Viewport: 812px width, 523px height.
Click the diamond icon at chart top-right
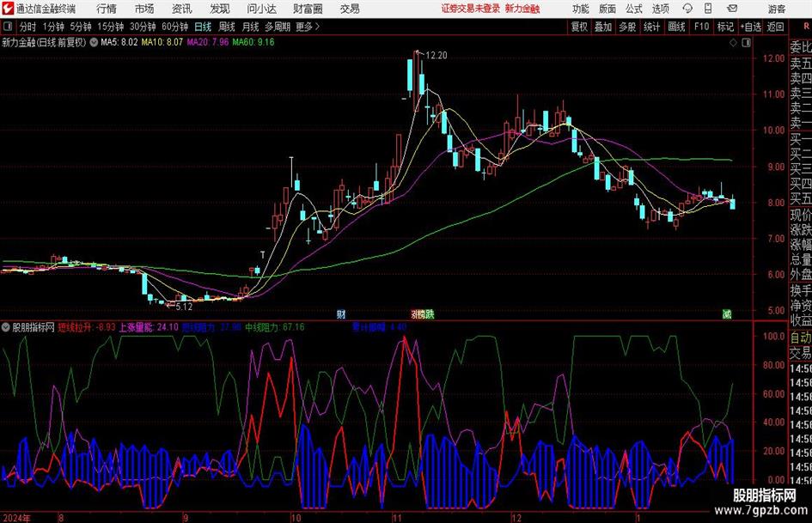tap(733, 43)
